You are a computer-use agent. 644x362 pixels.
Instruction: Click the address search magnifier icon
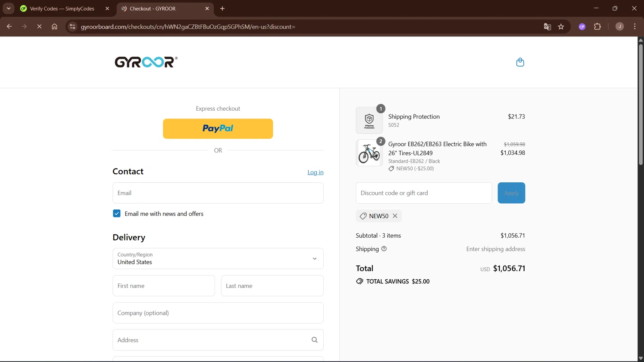pyautogui.click(x=314, y=340)
